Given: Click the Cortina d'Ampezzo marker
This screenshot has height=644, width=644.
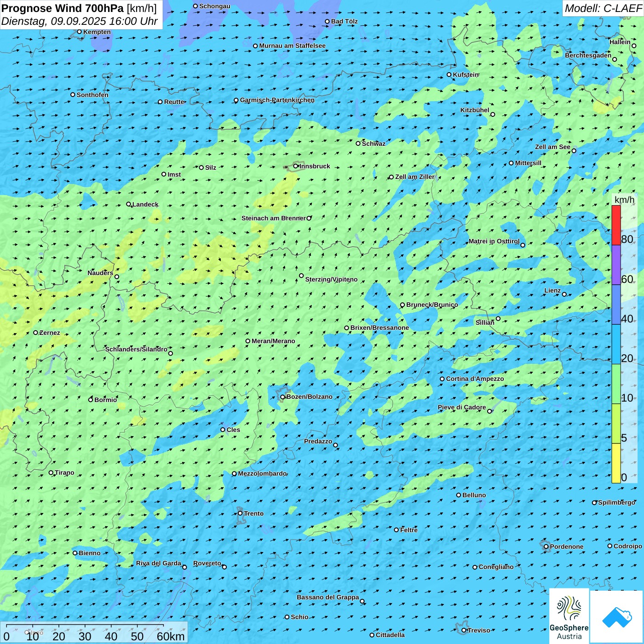Looking at the screenshot, I should [442, 379].
